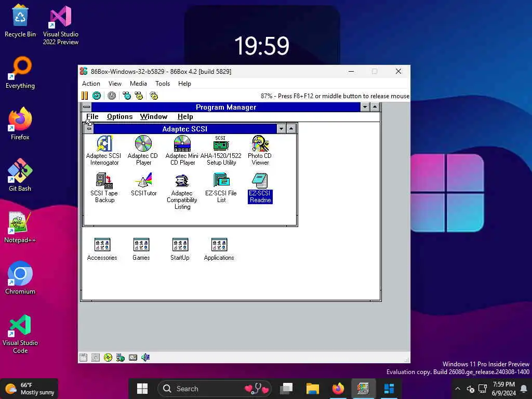Select EZ-SCSI Readme icon

[x=260, y=188]
